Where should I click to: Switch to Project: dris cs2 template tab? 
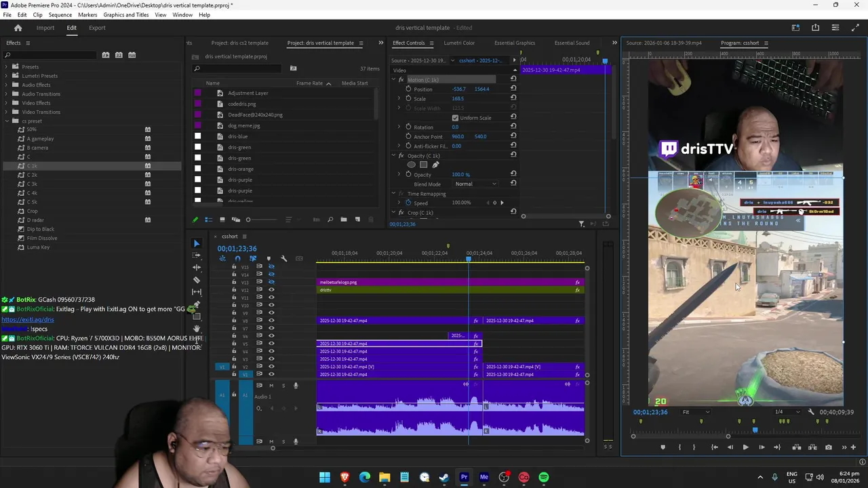[x=239, y=43]
